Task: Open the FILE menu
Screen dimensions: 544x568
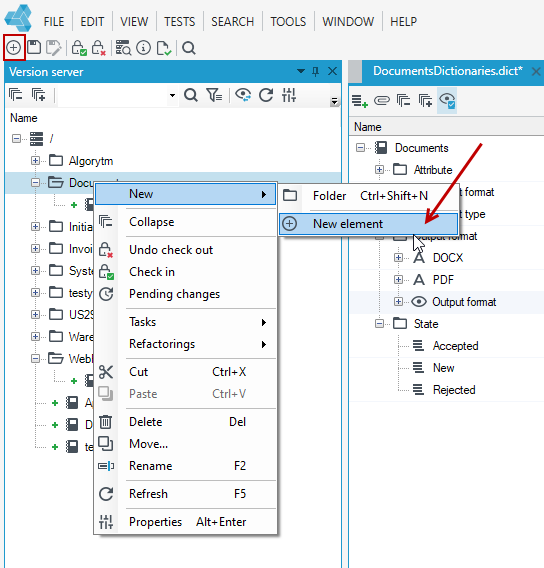Action: [x=54, y=22]
